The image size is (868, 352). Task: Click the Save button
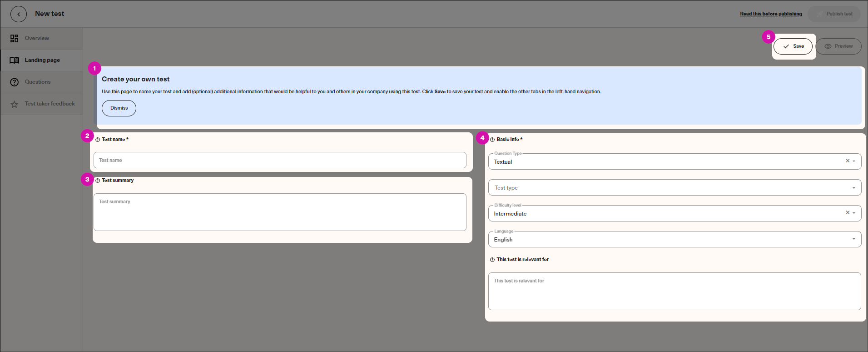[x=793, y=46]
